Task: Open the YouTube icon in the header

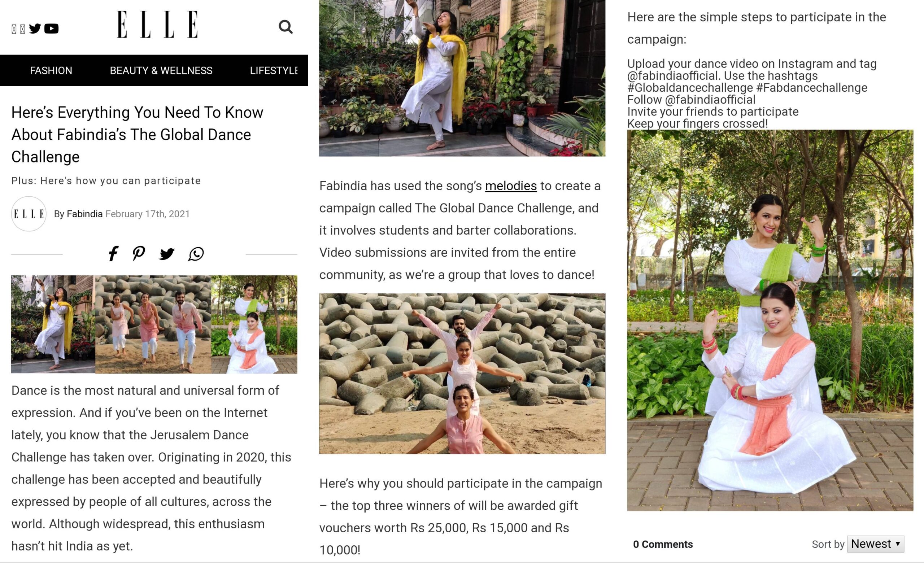Action: click(x=51, y=29)
